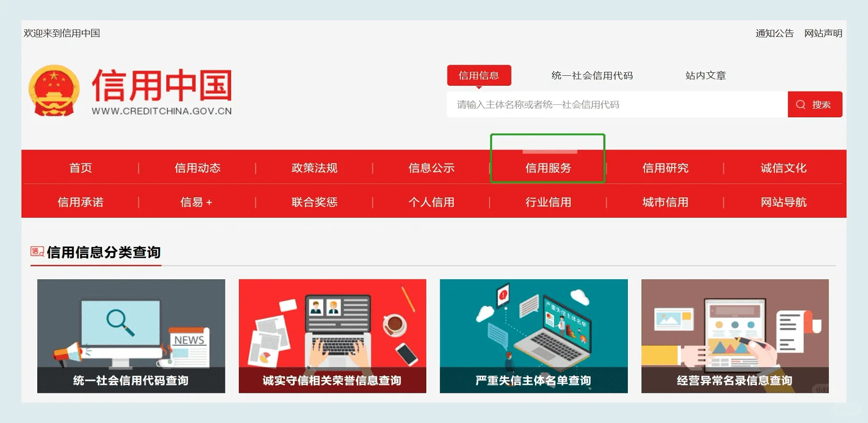This screenshot has width=868, height=423.
Task: Open 个人信用 navigation item
Action: [432, 202]
